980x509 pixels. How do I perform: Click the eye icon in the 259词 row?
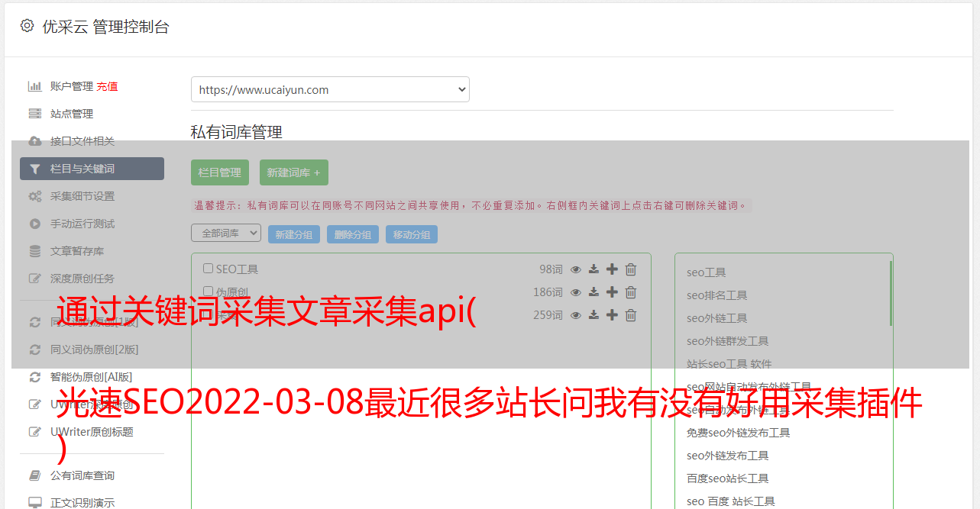point(576,315)
